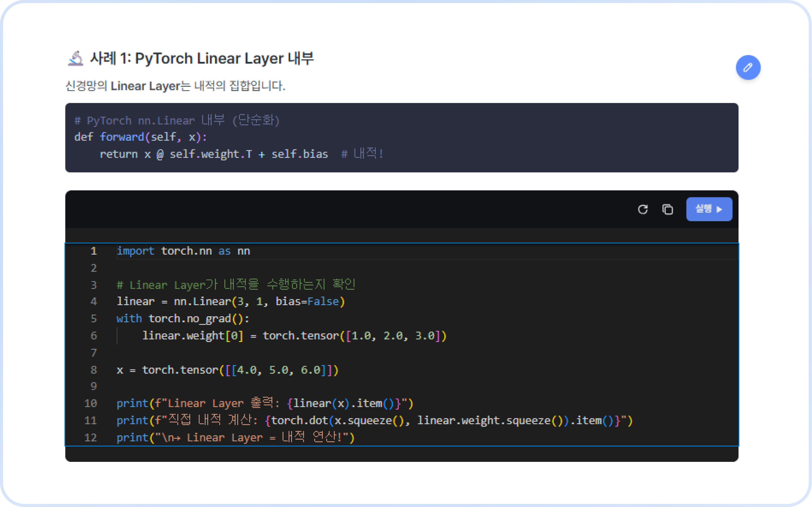812x507 pixels.
Task: Click the with torch.no_grad() line
Action: pos(183,319)
